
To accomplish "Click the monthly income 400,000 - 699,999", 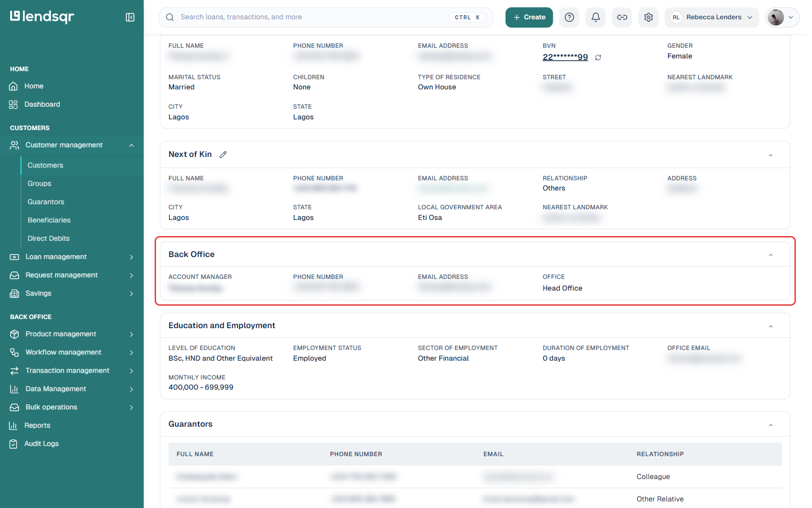I will click(x=201, y=388).
